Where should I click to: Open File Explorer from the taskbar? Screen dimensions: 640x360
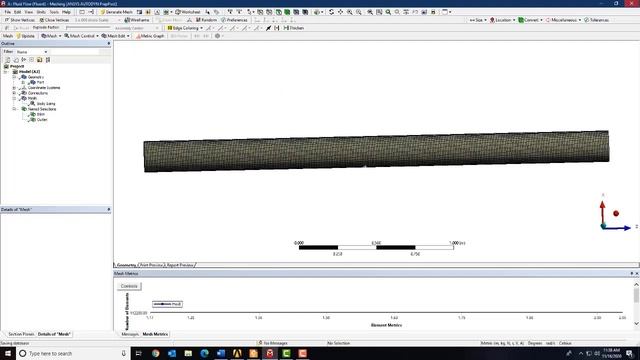(188, 353)
